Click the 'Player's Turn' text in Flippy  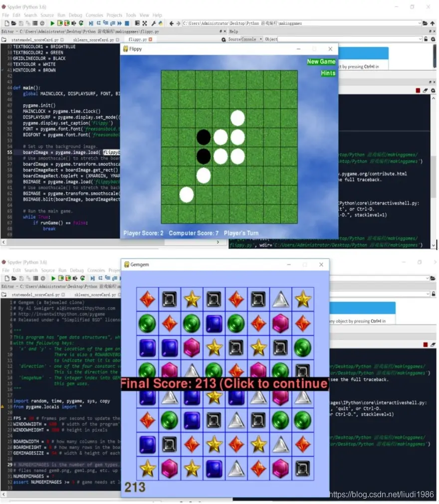(241, 233)
